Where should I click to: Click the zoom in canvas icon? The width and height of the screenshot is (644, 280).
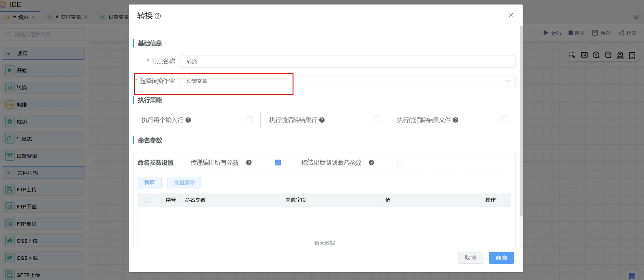click(x=596, y=55)
